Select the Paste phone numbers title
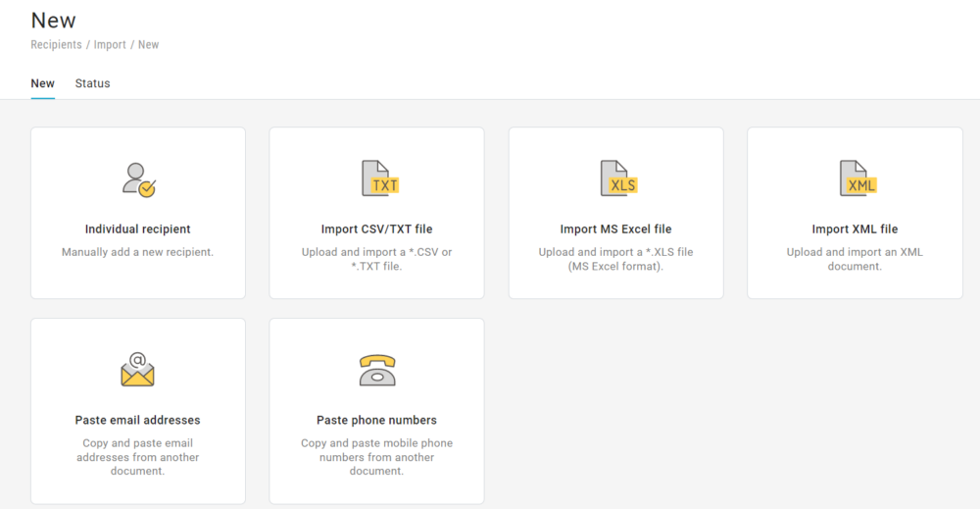 pos(377,420)
